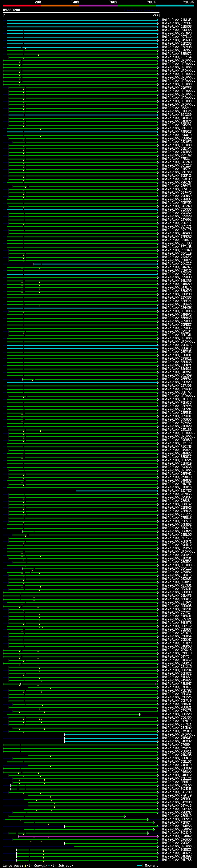Select hit label UniRef100_Q2I164
Image resolution: width=197 pixels, height=868 pixels.
pos(177,57)
